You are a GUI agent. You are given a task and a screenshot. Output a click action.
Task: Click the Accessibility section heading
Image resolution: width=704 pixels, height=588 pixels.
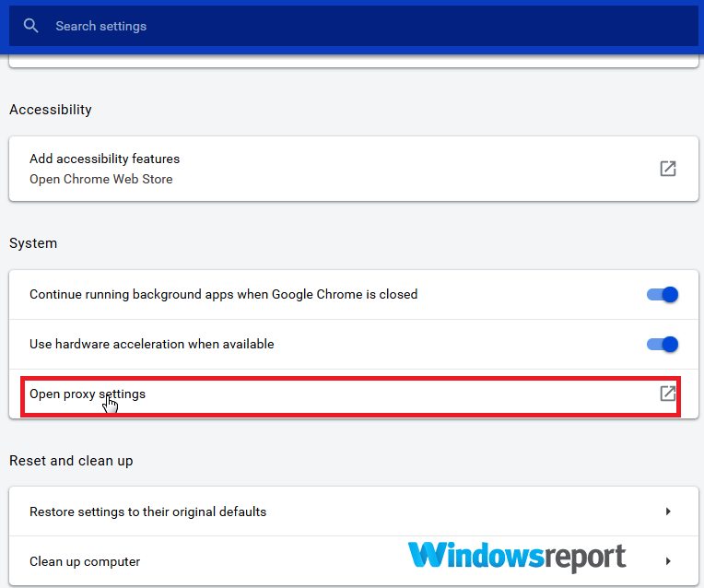pyautogui.click(x=51, y=110)
